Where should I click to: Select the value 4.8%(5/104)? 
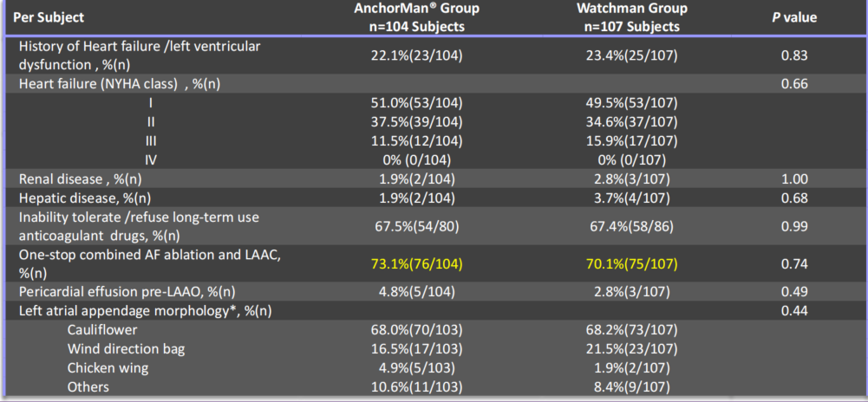tap(416, 293)
